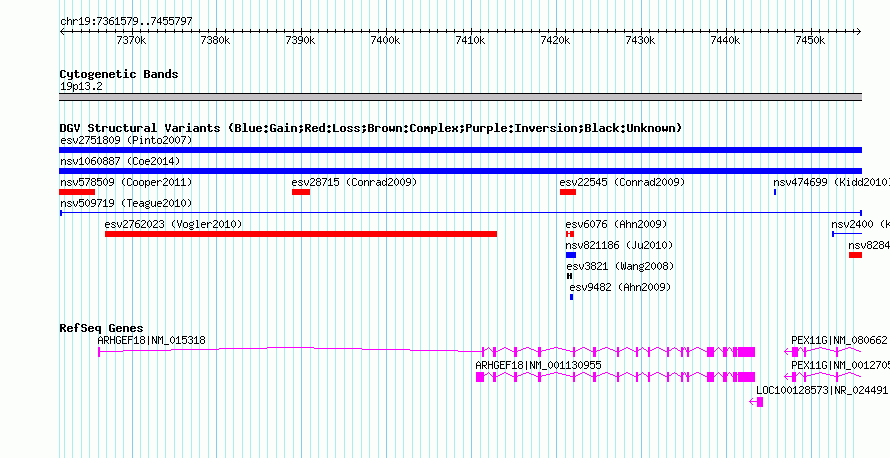Click the nsv474699 (Kidd2010) label
Screen dimensions: 890x458
click(x=831, y=182)
